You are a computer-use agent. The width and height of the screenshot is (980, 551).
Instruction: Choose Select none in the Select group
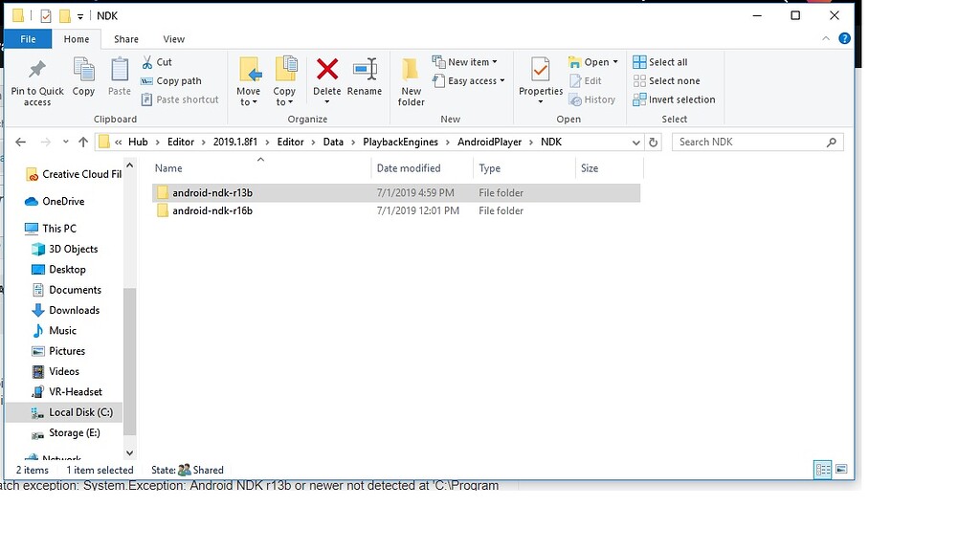point(668,80)
